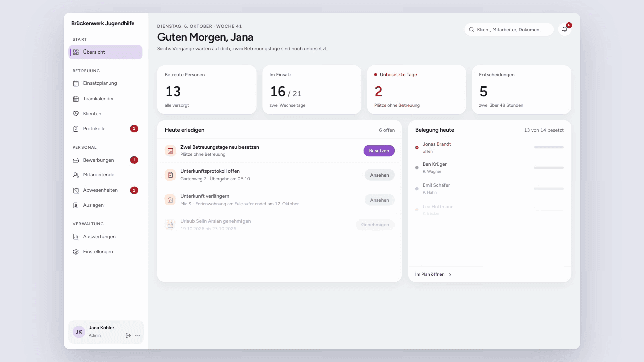
Task: Click Ansehen for Unterkunftsprotokoll offen
Action: point(380,175)
